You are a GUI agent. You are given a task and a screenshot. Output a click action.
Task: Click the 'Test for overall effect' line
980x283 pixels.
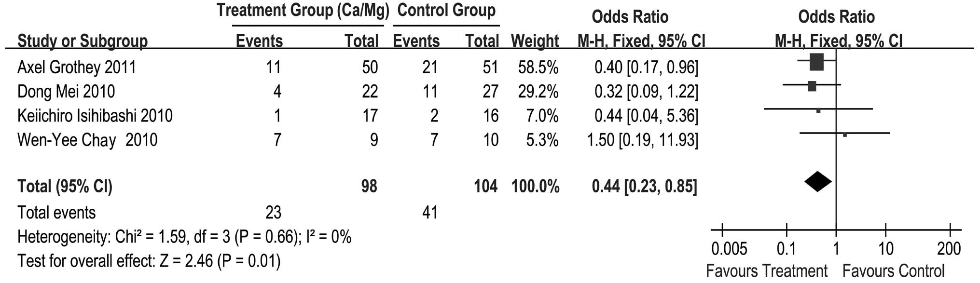[x=149, y=261]
